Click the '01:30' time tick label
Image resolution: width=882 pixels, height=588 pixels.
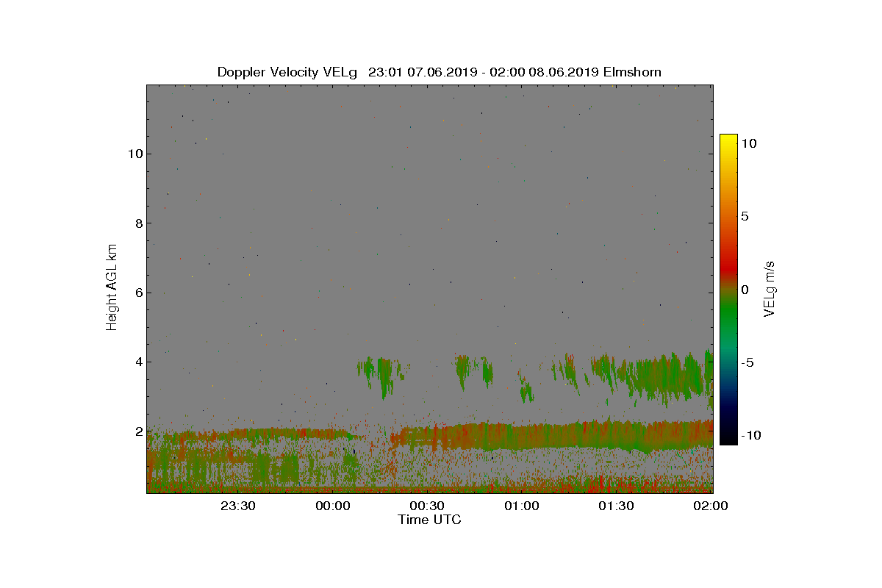616,506
